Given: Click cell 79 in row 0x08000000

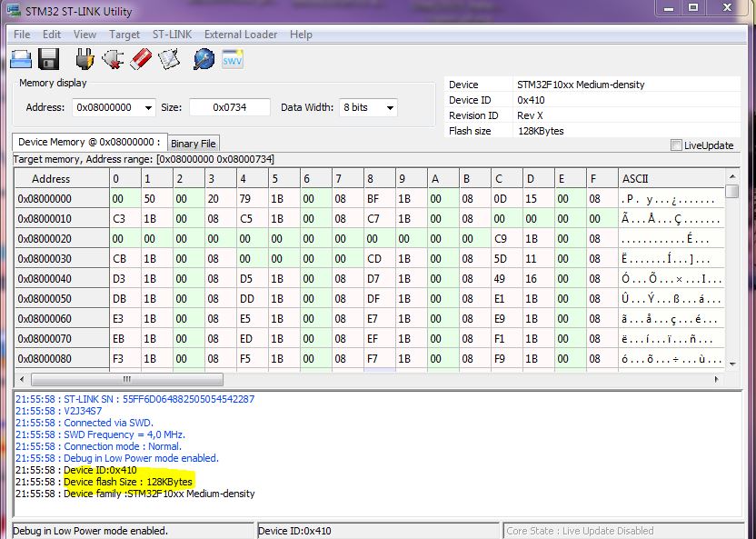Looking at the screenshot, I should [x=253, y=199].
